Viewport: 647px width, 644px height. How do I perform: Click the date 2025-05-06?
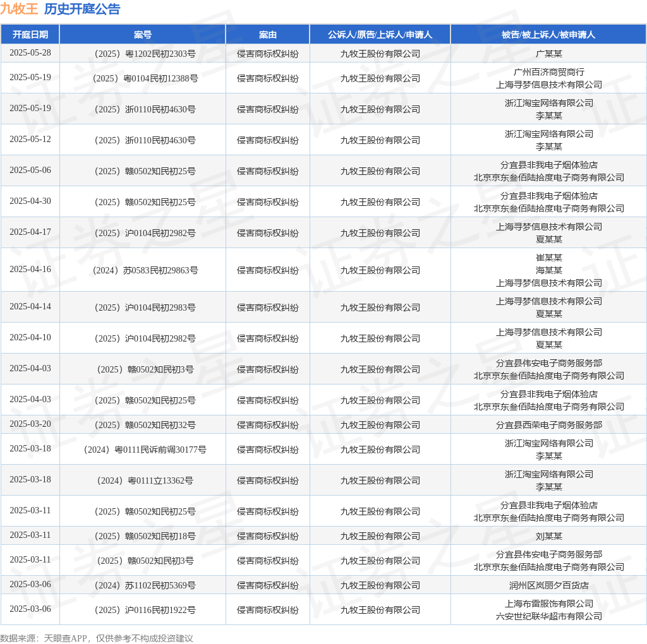30,170
